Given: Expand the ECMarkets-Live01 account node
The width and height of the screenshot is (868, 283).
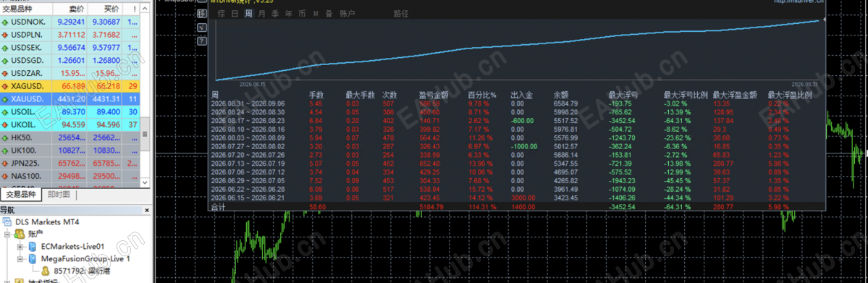Looking at the screenshot, I should point(20,246).
